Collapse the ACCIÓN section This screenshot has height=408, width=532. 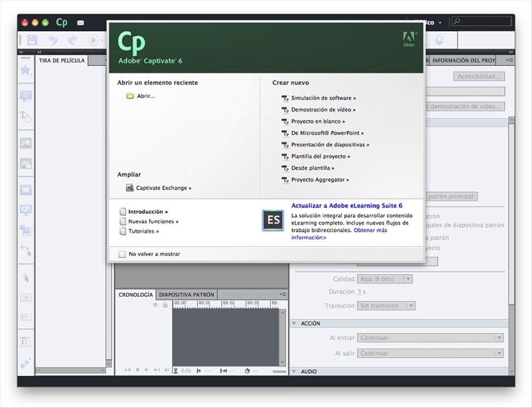pos(294,323)
